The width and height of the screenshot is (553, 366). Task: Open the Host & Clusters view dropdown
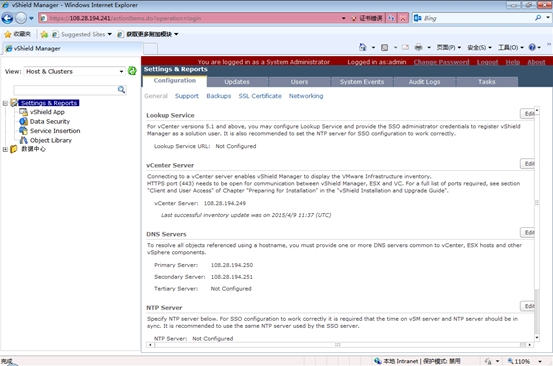coord(74,71)
